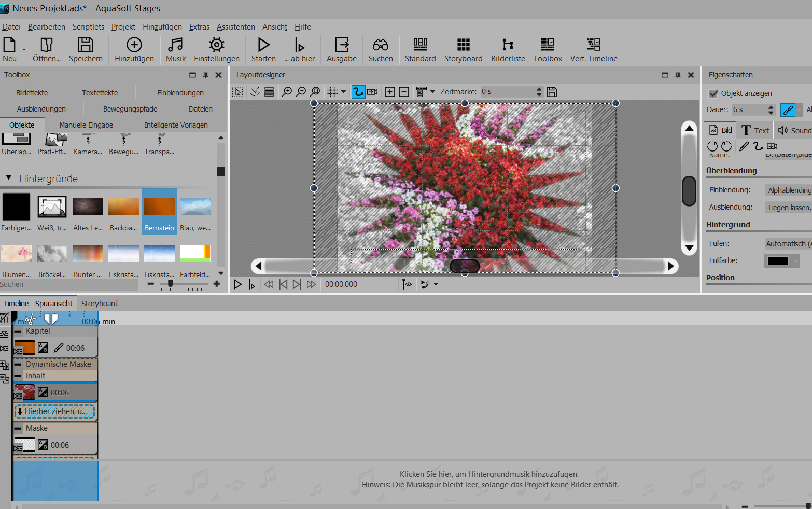This screenshot has height=509, width=812.
Task: Save the time marker with disk icon
Action: coord(552,92)
